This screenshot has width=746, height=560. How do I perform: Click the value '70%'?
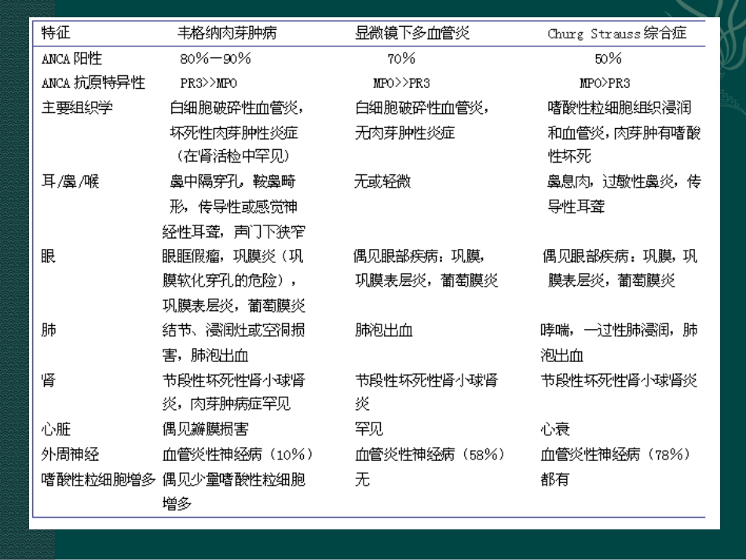pyautogui.click(x=401, y=59)
